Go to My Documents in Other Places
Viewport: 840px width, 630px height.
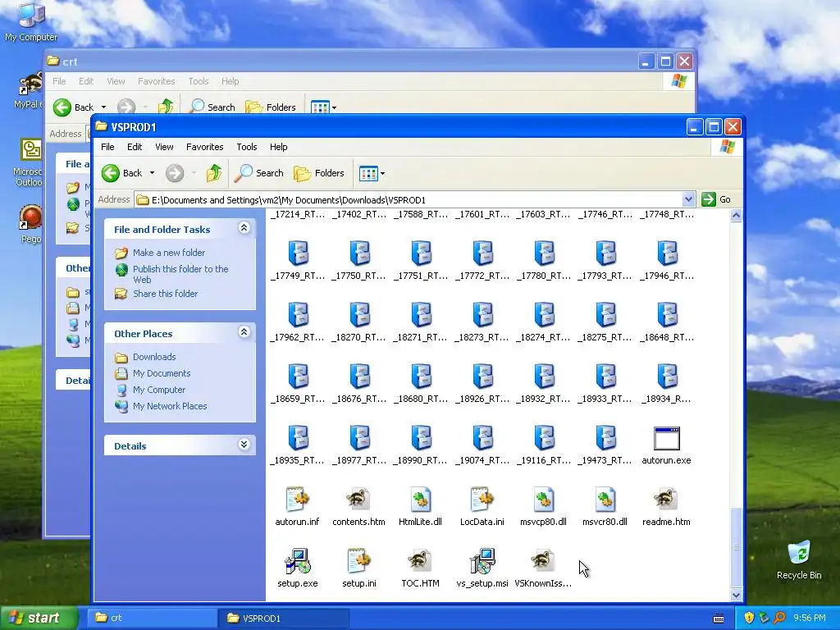tap(162, 373)
